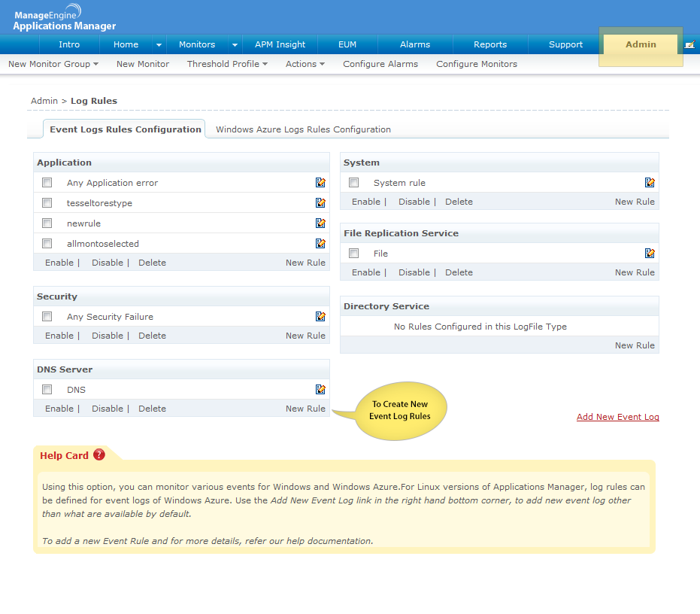Image resolution: width=700 pixels, height=614 pixels.
Task: Expand the Home tab dropdown arrow
Action: tap(159, 44)
